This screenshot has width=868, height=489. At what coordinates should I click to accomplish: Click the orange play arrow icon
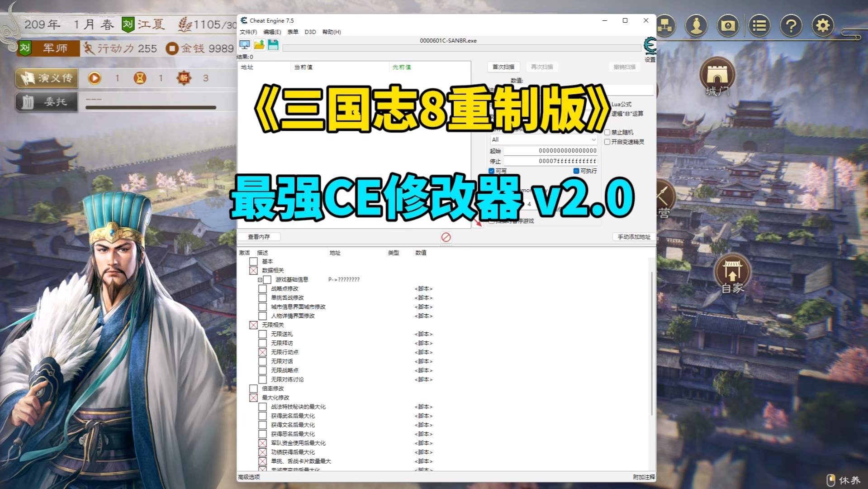click(95, 78)
